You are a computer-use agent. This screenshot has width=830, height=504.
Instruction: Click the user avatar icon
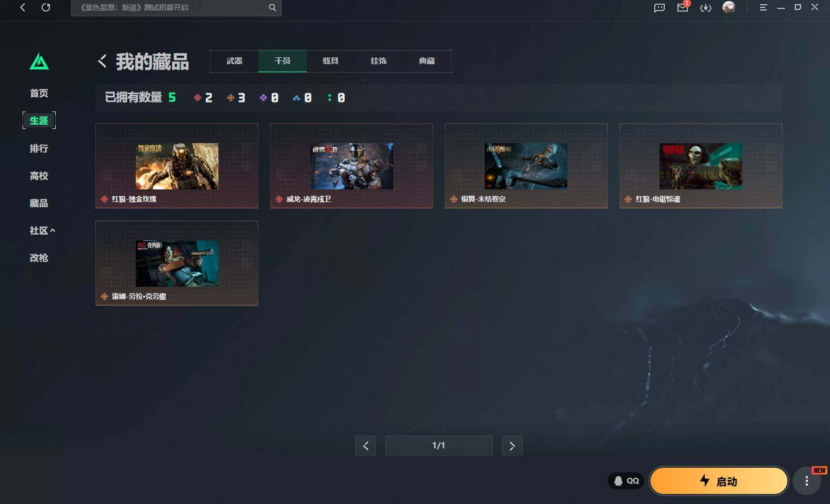coord(729,7)
